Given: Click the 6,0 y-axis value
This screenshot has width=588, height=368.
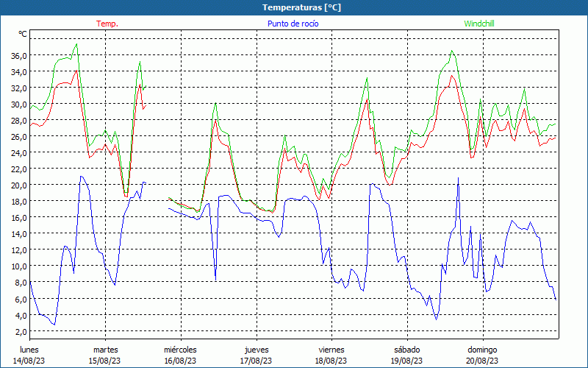Looking at the screenshot, I should coord(21,299).
